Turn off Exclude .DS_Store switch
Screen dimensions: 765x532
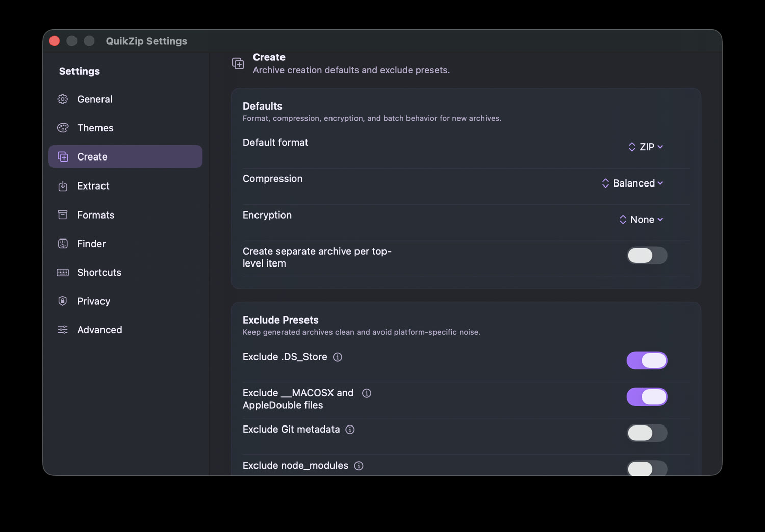tap(647, 361)
